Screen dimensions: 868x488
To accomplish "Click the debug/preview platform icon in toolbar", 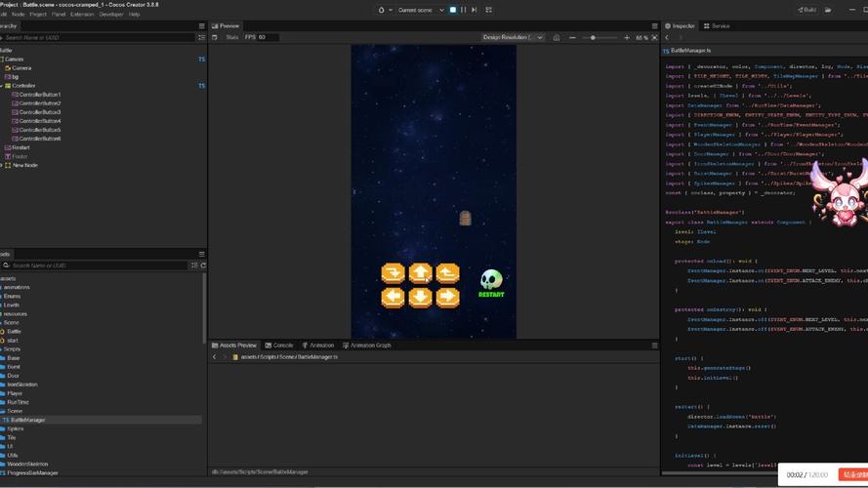I will coord(381,10).
